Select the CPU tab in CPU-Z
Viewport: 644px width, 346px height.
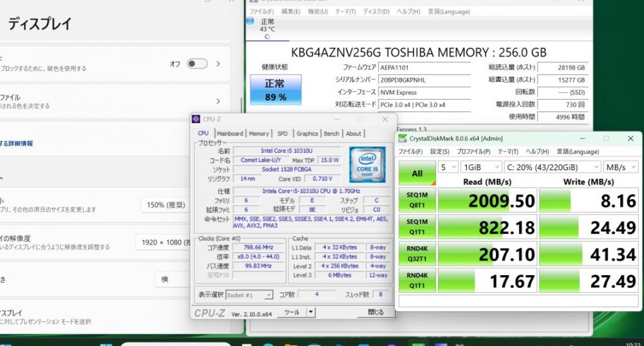coord(204,133)
